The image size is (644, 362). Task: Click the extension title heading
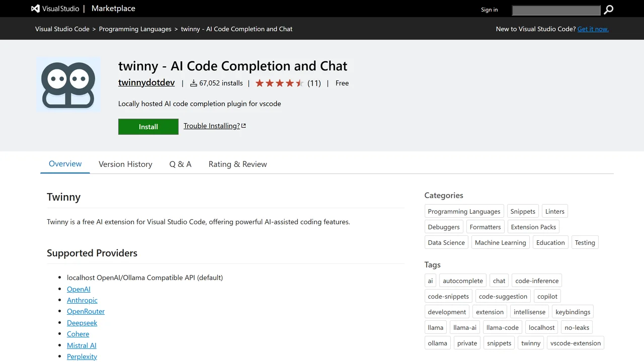tap(233, 66)
